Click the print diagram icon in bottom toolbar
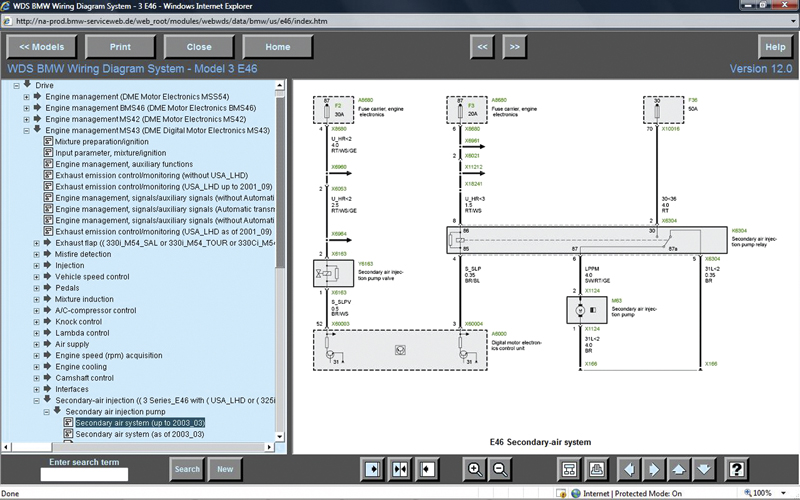800x500 pixels. 595,469
